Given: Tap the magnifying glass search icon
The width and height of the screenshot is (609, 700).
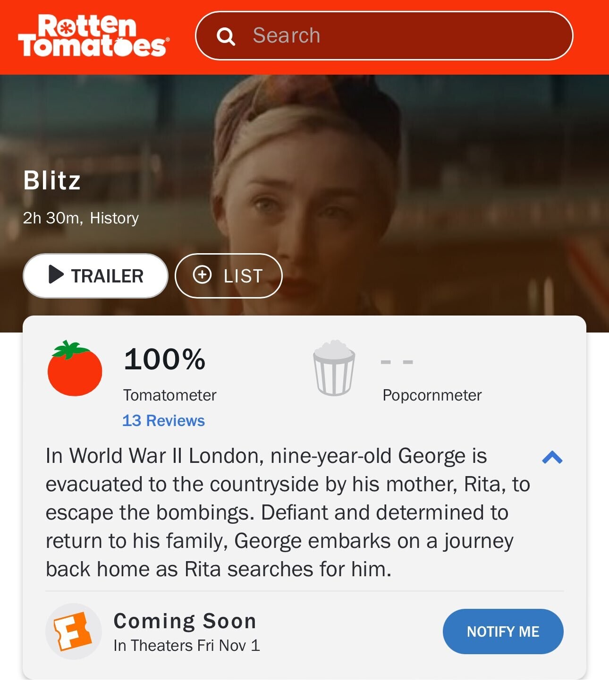Looking at the screenshot, I should pos(226,36).
